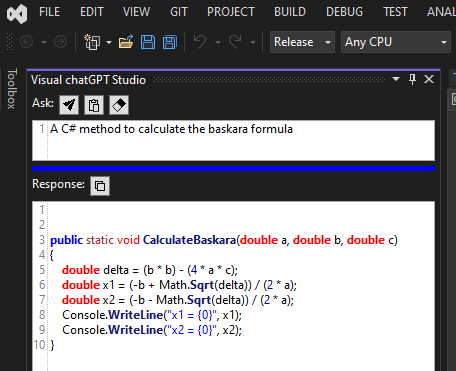Open the PROJECT menu
The width and height of the screenshot is (456, 371).
231,12
